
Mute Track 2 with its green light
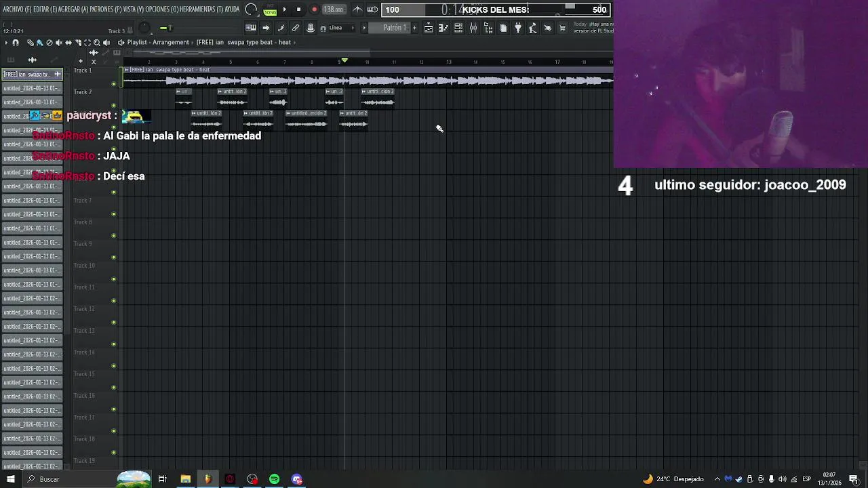tap(114, 106)
